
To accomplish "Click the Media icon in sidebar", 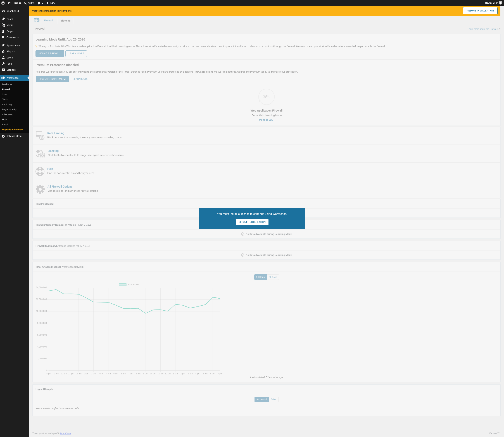I will (3, 25).
